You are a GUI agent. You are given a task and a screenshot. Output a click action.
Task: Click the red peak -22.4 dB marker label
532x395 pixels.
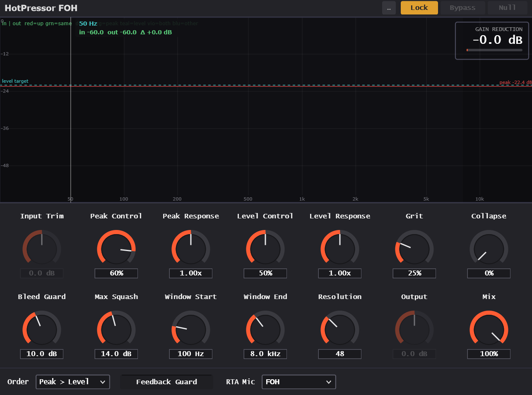click(515, 82)
